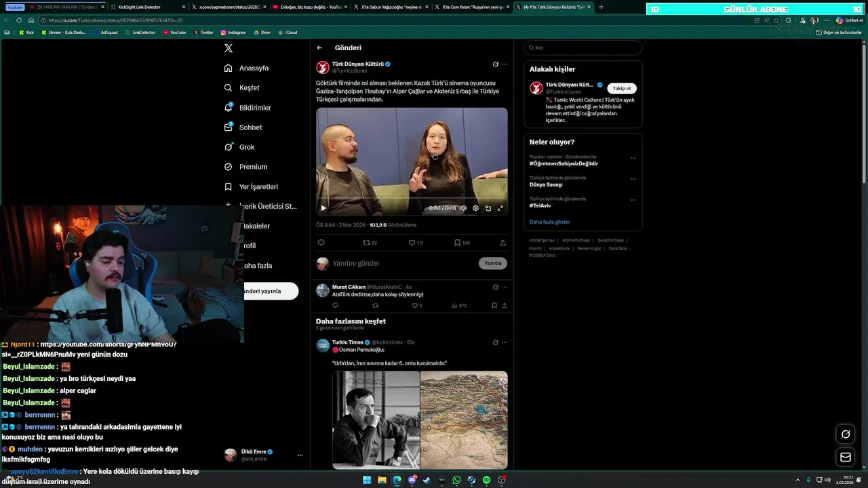Open Anasayfa in the X sidebar
The height and width of the screenshot is (488, 868).
(x=246, y=68)
